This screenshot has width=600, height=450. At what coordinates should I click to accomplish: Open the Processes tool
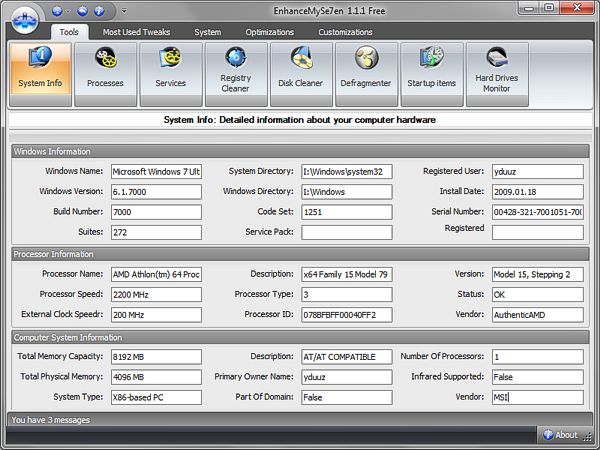click(x=106, y=74)
